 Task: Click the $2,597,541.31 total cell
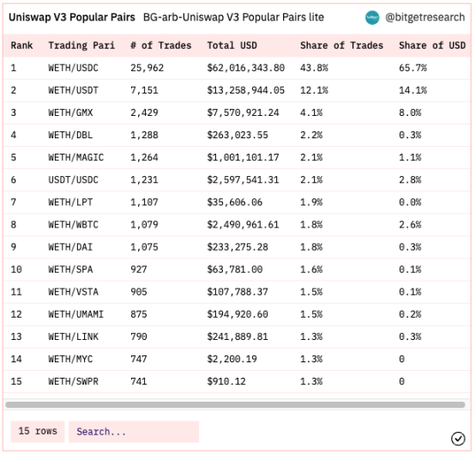tap(244, 180)
